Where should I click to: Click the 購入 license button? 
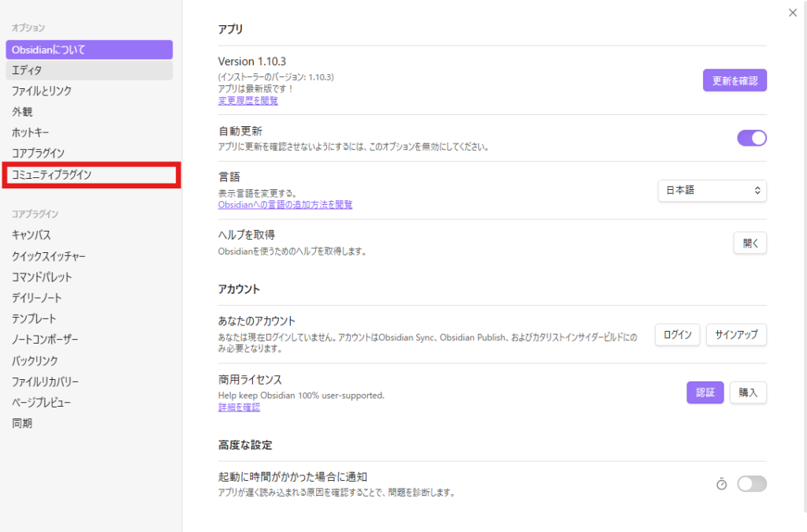pos(748,392)
